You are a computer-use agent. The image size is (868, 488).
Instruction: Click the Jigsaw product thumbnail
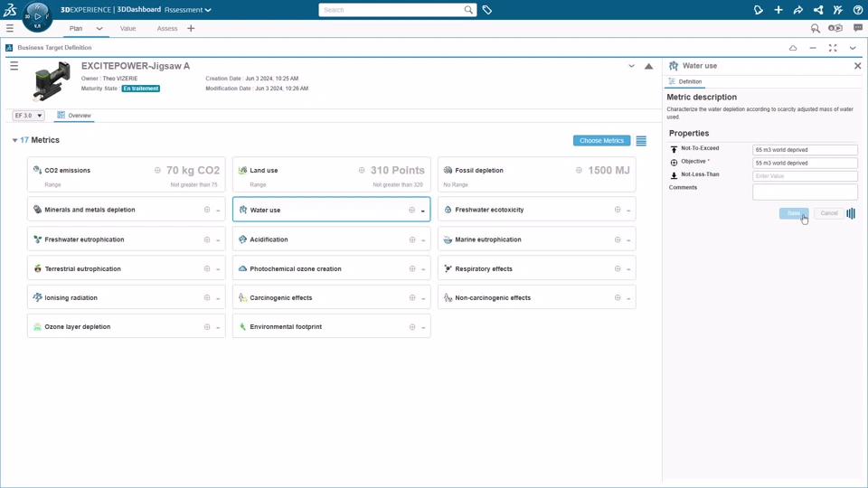pos(52,81)
